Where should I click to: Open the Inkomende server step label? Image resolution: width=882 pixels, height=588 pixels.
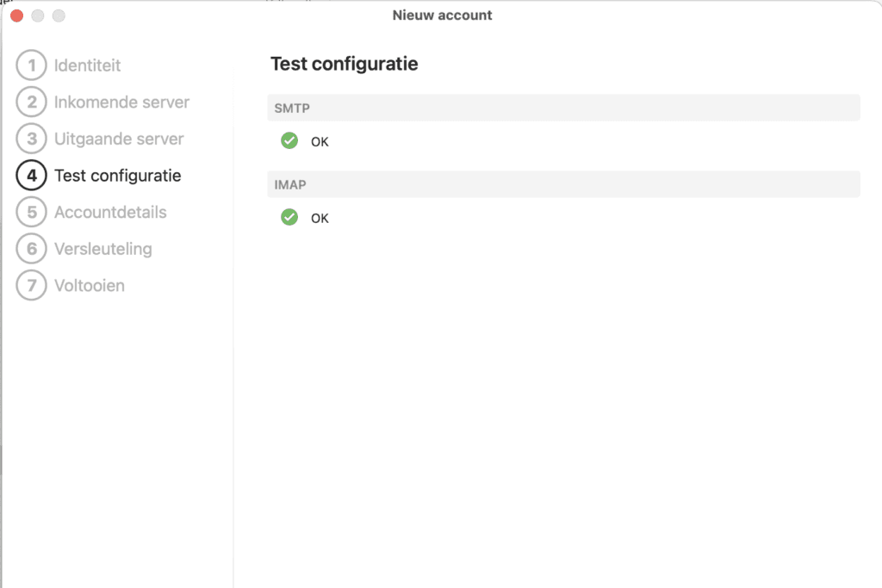(x=121, y=102)
